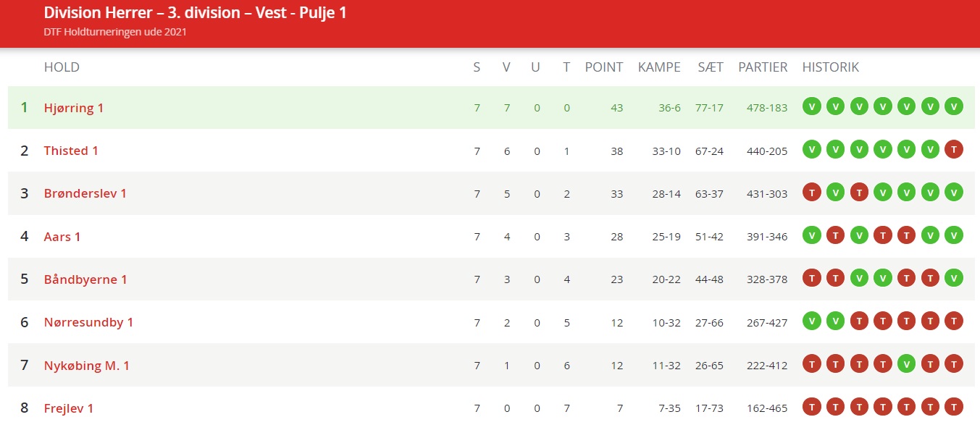This screenshot has width=980, height=438.
Task: Select the Frejlev 1 team link
Action: click(69, 408)
